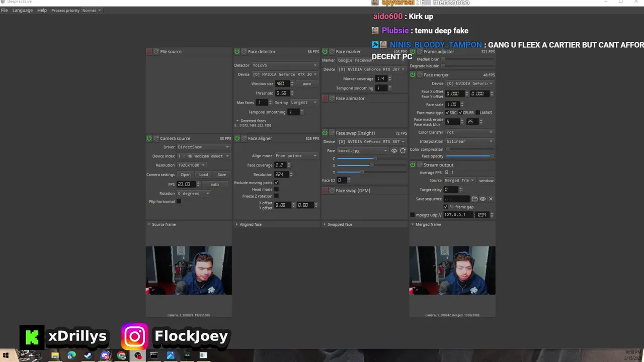
Task: Check the LMRKS face mask type
Action: point(477,113)
